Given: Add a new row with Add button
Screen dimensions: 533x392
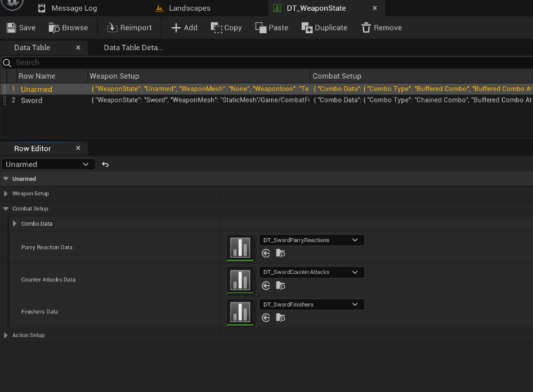Looking at the screenshot, I should [184, 28].
